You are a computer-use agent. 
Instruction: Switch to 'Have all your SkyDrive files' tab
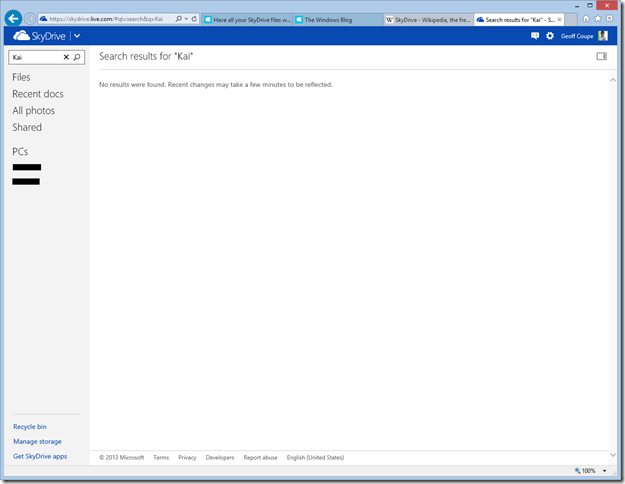point(247,20)
